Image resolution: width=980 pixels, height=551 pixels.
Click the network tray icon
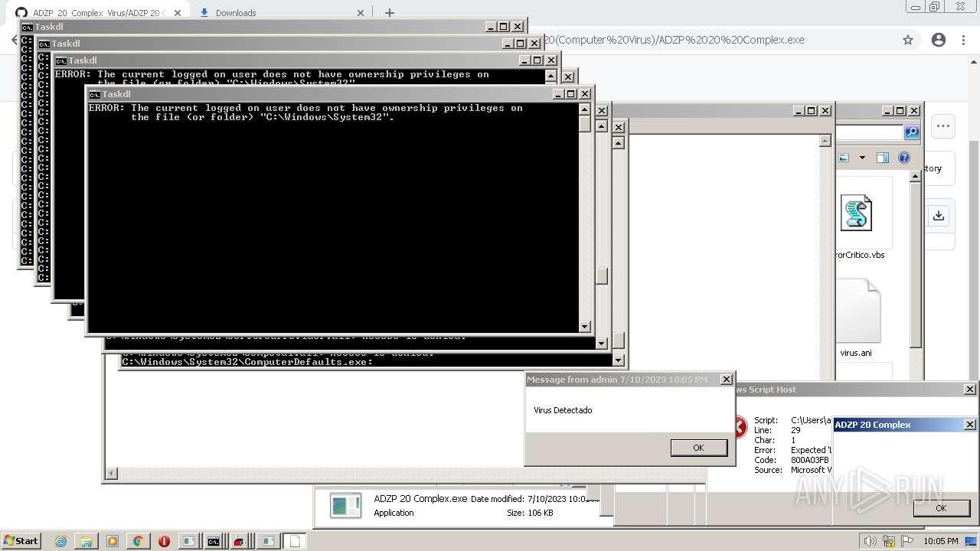[889, 541]
